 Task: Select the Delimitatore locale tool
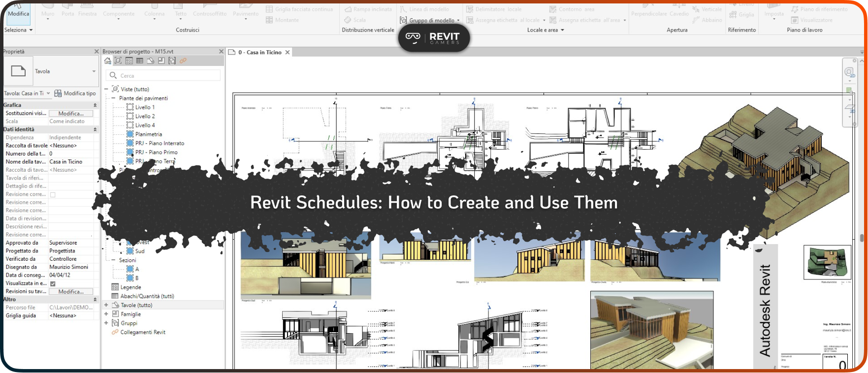pyautogui.click(x=494, y=9)
